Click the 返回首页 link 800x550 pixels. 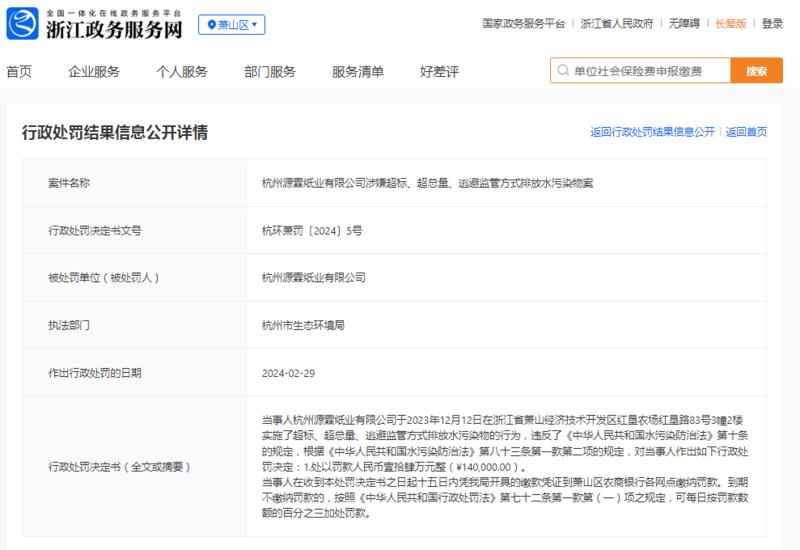[x=746, y=132]
